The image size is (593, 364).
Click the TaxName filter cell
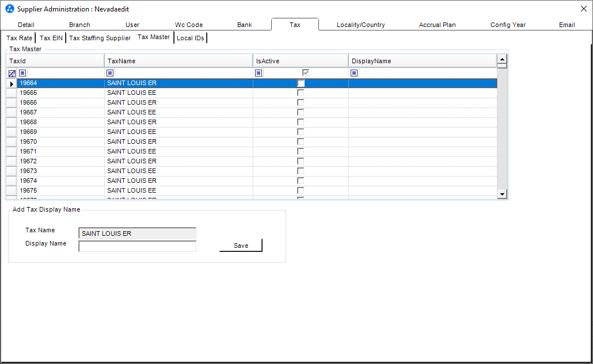(178, 73)
